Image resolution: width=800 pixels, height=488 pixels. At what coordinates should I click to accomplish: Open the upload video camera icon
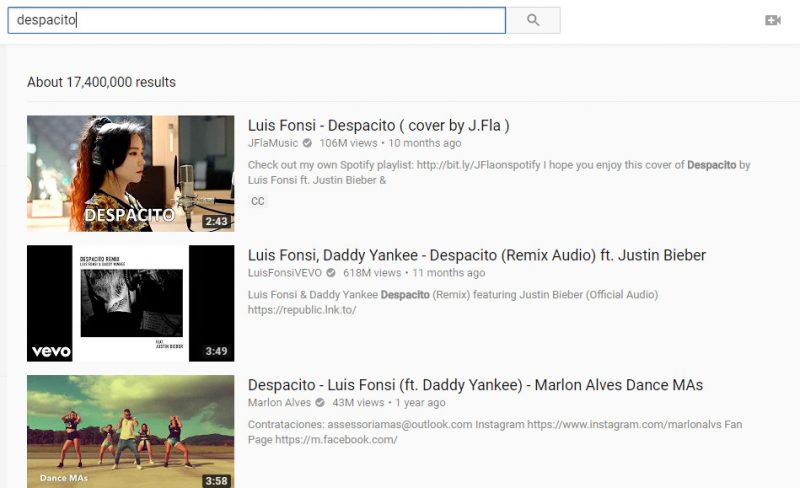773,20
